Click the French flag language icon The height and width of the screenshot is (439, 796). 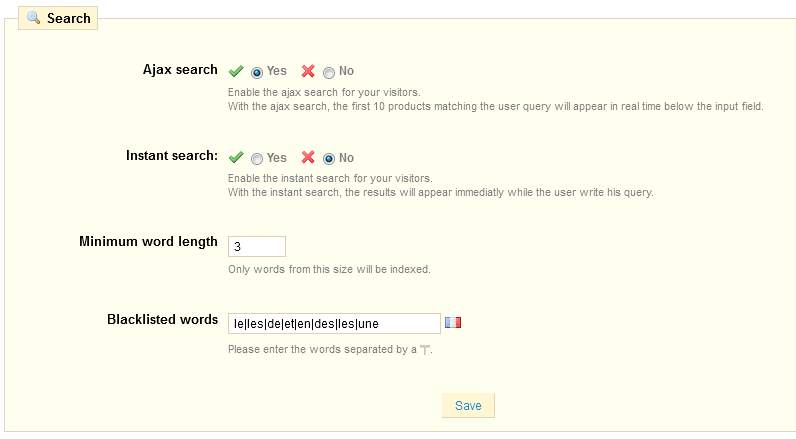point(453,323)
